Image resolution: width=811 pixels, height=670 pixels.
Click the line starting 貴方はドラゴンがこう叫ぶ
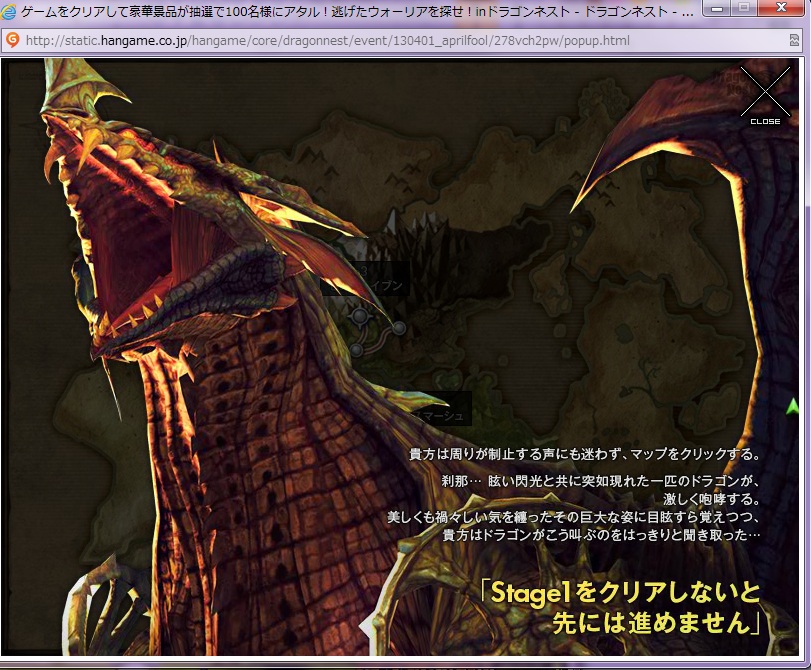click(602, 534)
